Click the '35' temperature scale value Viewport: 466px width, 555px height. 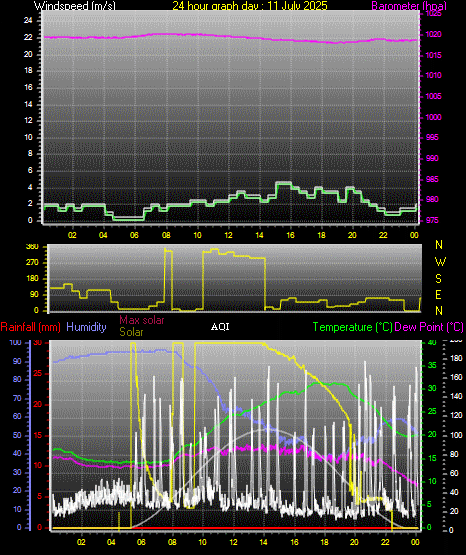click(432, 366)
